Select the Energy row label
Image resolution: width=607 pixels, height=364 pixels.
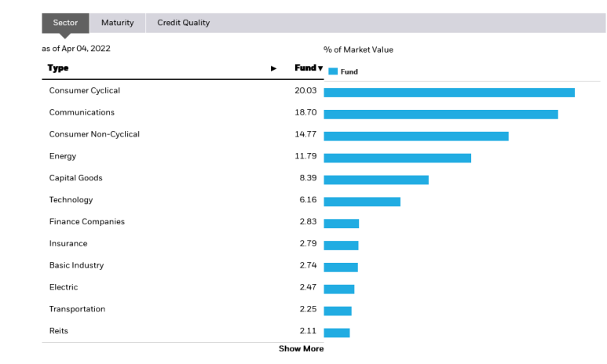63,156
